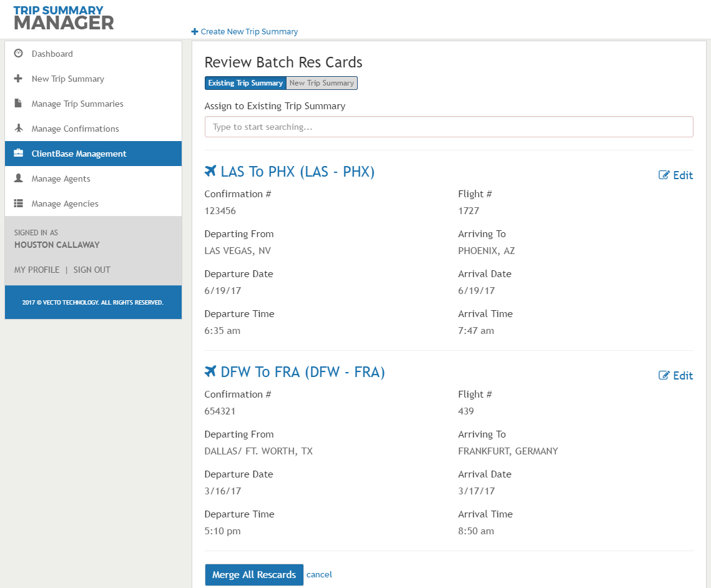Click the person icon for Manage Agents
The width and height of the screenshot is (711, 588).
19,179
